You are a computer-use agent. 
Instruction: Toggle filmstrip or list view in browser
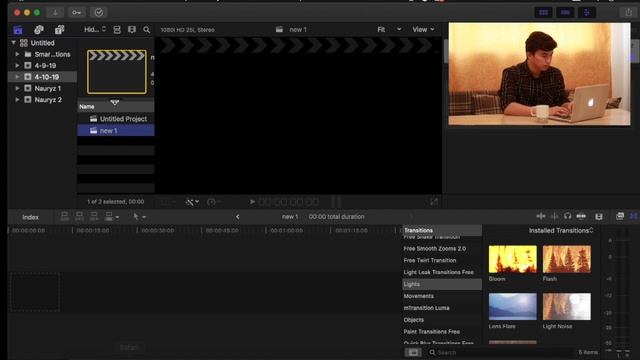coord(117,30)
